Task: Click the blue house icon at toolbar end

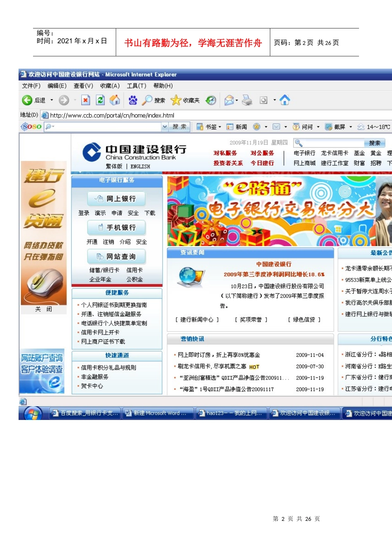Action: [285, 100]
